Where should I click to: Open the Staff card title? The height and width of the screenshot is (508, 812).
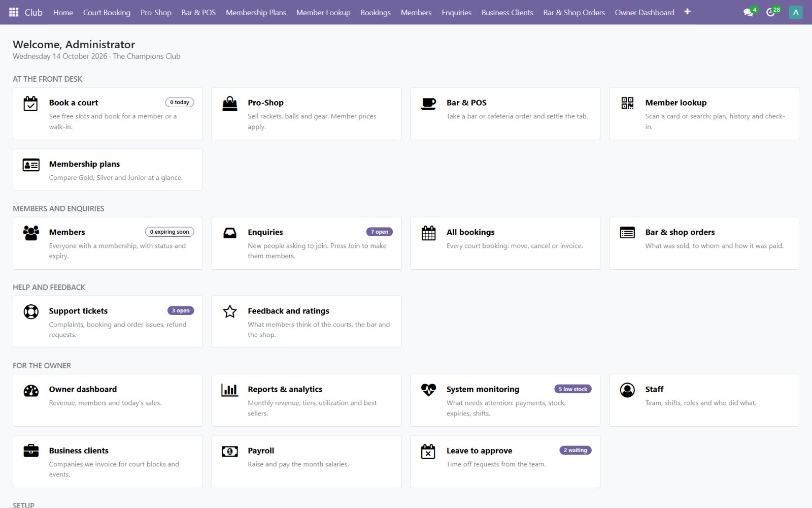coord(654,389)
